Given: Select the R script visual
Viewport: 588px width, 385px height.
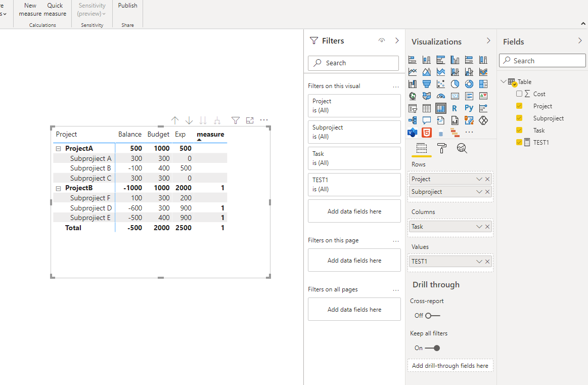Looking at the screenshot, I should pyautogui.click(x=455, y=108).
